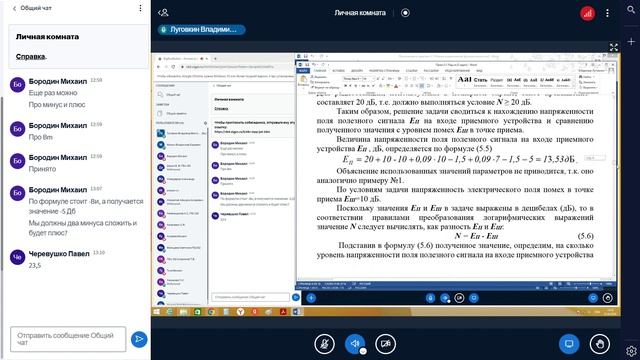Click Word blue File tab in shared screen
This screenshot has height=360, width=640.
[302, 71]
